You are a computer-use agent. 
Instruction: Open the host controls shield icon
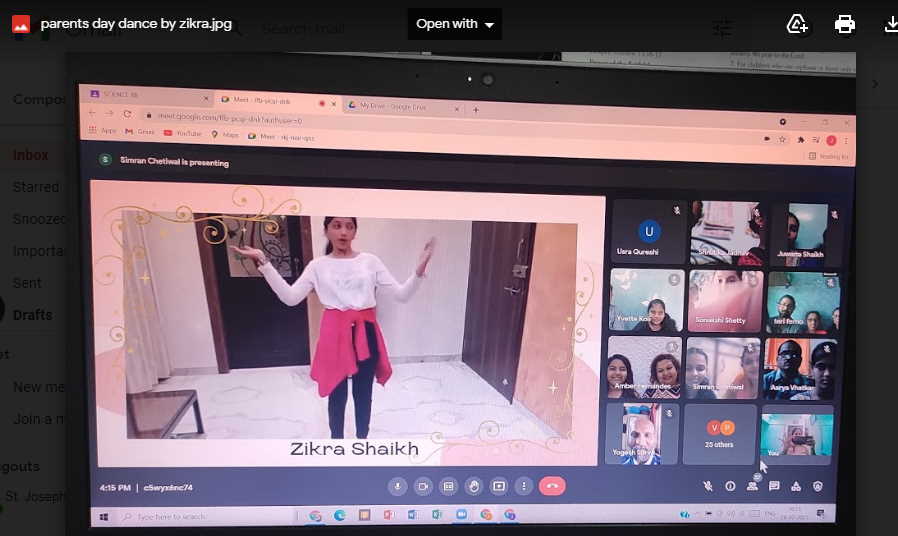pyautogui.click(x=818, y=486)
